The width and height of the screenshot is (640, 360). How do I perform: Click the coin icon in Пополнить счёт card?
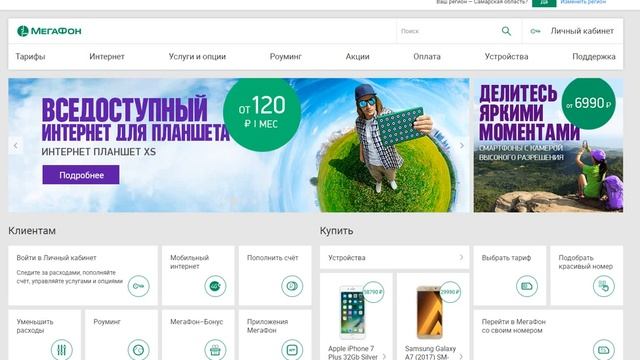coord(292,286)
